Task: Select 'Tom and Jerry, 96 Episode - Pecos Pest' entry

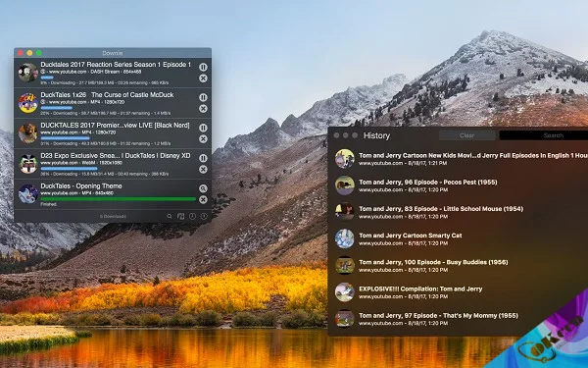Action: pos(458,185)
